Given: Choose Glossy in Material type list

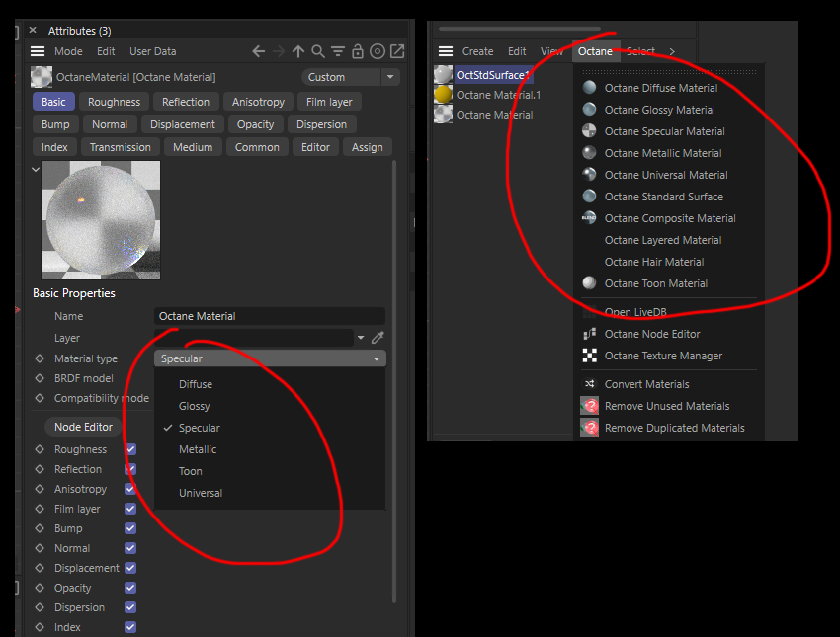Looking at the screenshot, I should click(x=194, y=406).
